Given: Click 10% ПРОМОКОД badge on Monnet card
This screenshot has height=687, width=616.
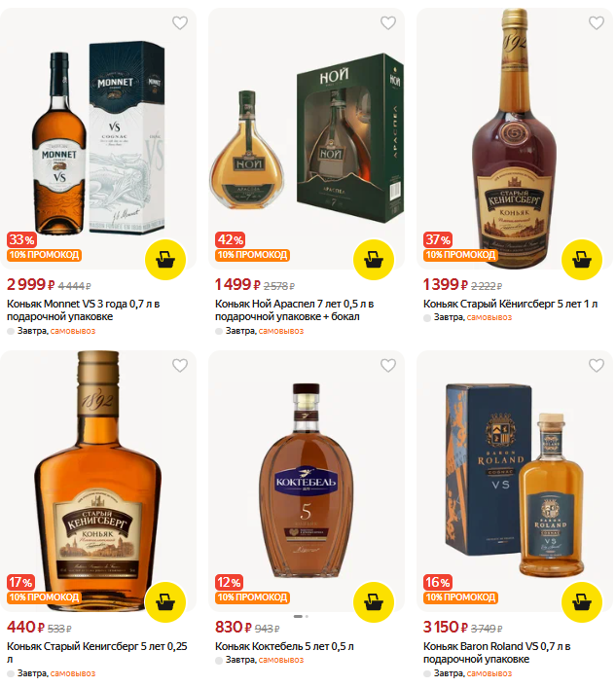Looking at the screenshot, I should click(44, 255).
